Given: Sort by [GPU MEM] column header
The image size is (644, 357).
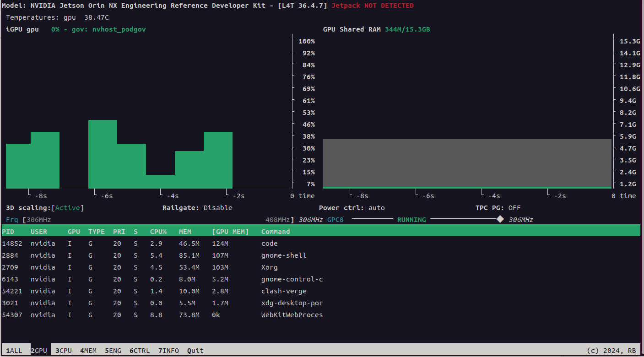Looking at the screenshot, I should click(x=230, y=232).
